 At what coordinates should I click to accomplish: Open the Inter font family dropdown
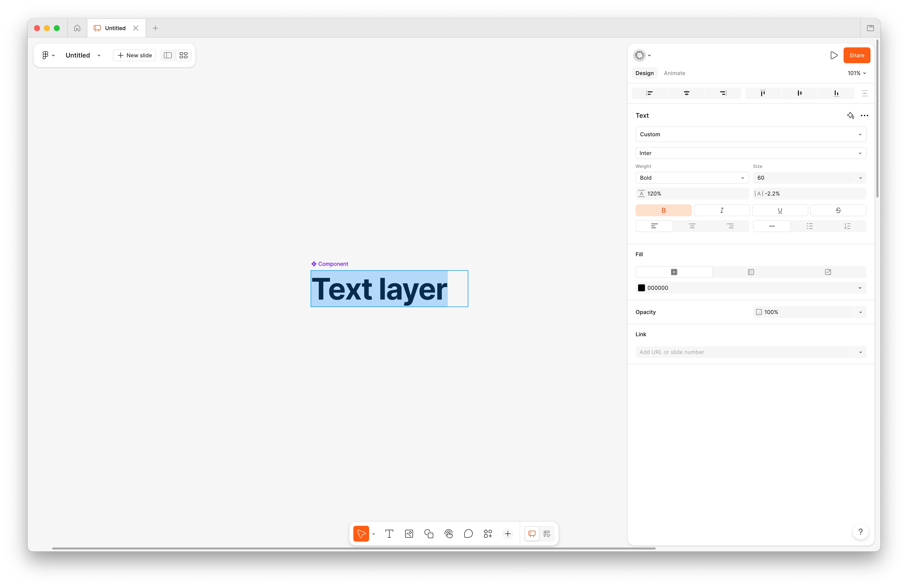(750, 153)
